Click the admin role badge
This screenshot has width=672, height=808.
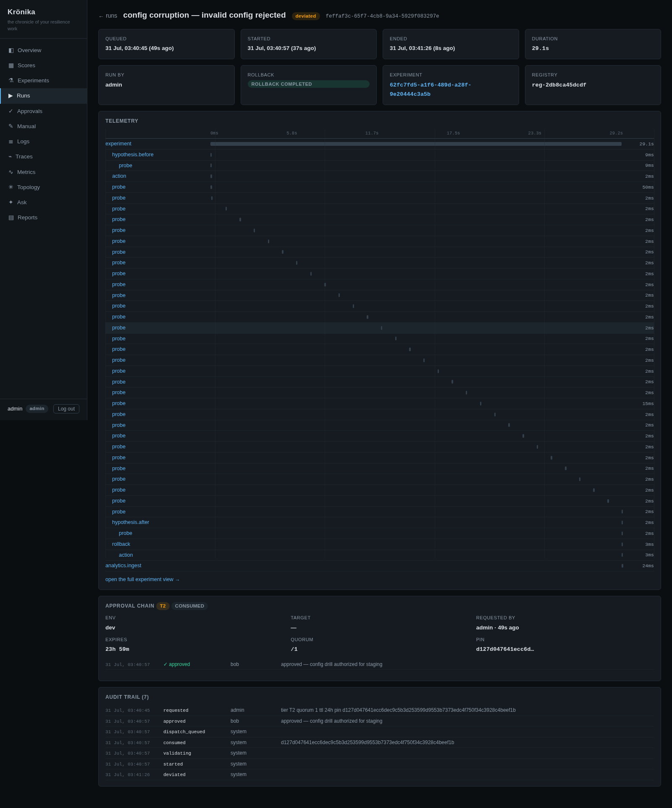click(x=37, y=408)
